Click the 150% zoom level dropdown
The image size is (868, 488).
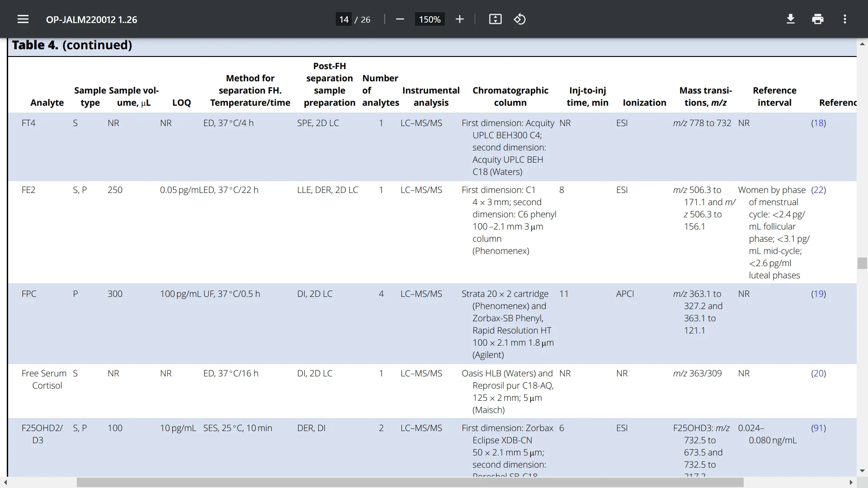[x=430, y=19]
